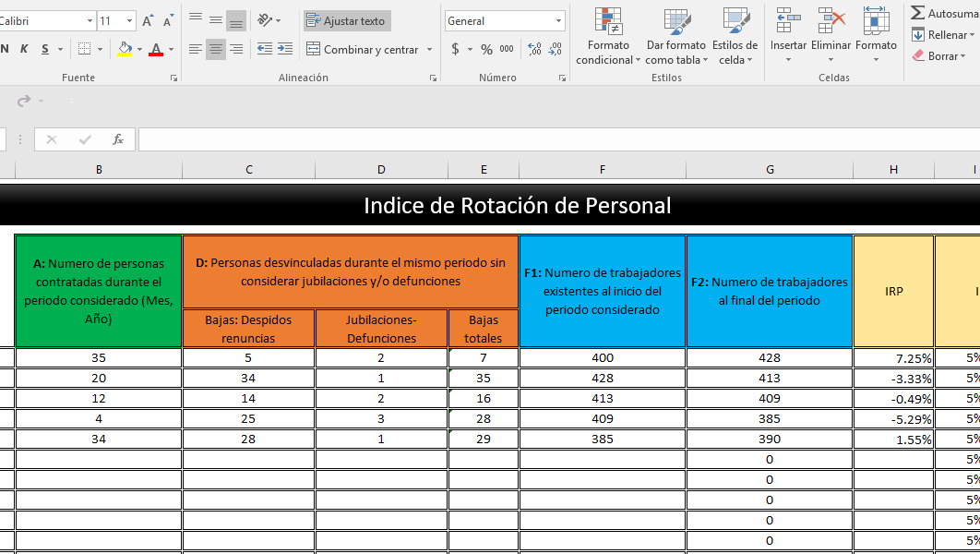The image size is (980, 554).
Task: Increase indent
Action: (x=285, y=49)
